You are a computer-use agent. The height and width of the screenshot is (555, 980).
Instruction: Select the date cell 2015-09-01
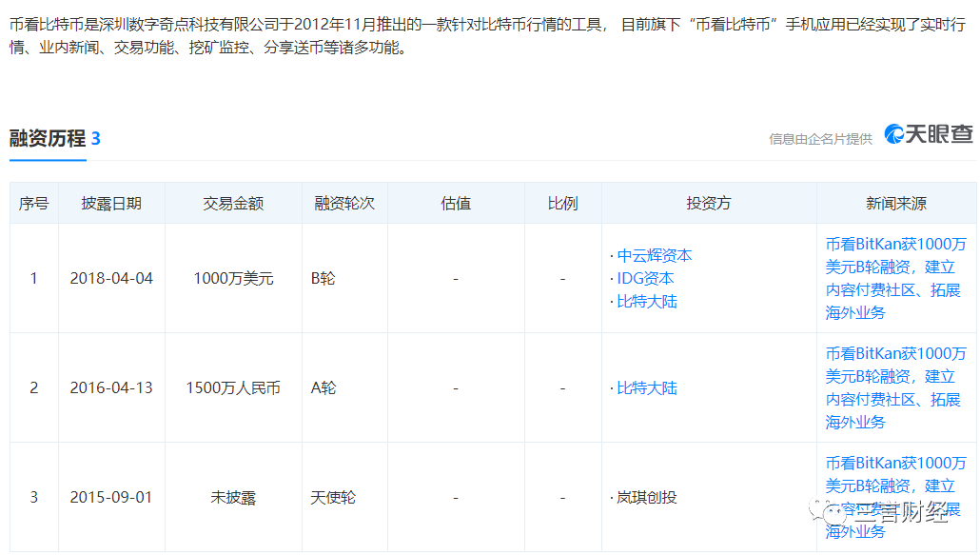pyautogui.click(x=111, y=497)
